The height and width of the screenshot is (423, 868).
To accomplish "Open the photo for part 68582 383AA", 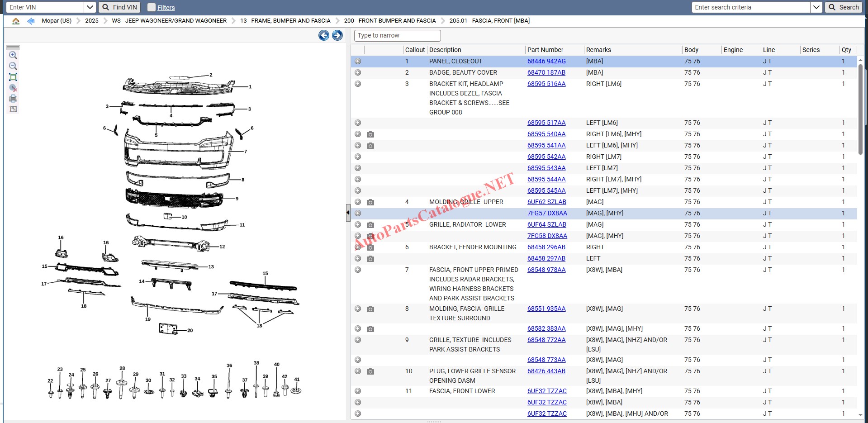I will pyautogui.click(x=370, y=329).
